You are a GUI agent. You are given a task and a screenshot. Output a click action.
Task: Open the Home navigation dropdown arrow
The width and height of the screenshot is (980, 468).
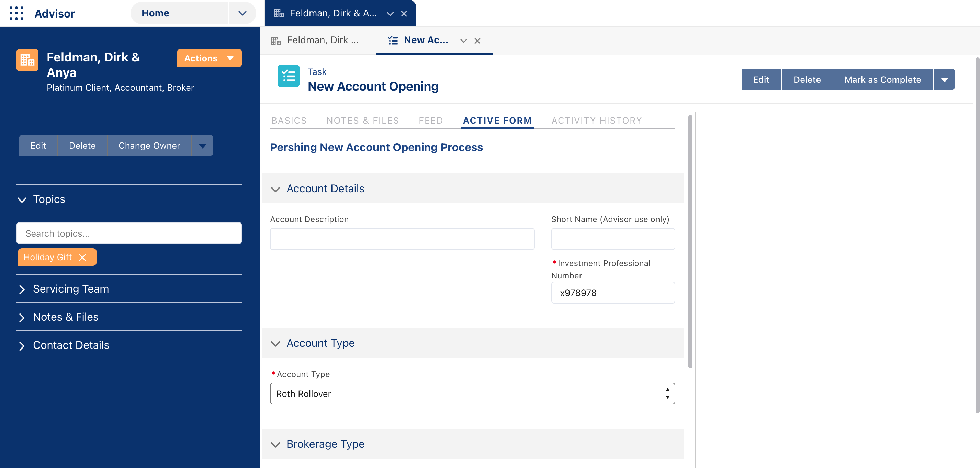(242, 13)
